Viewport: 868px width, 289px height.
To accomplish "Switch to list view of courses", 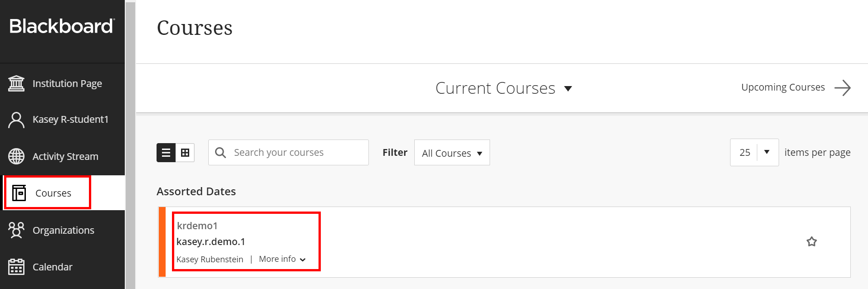I will click(166, 153).
